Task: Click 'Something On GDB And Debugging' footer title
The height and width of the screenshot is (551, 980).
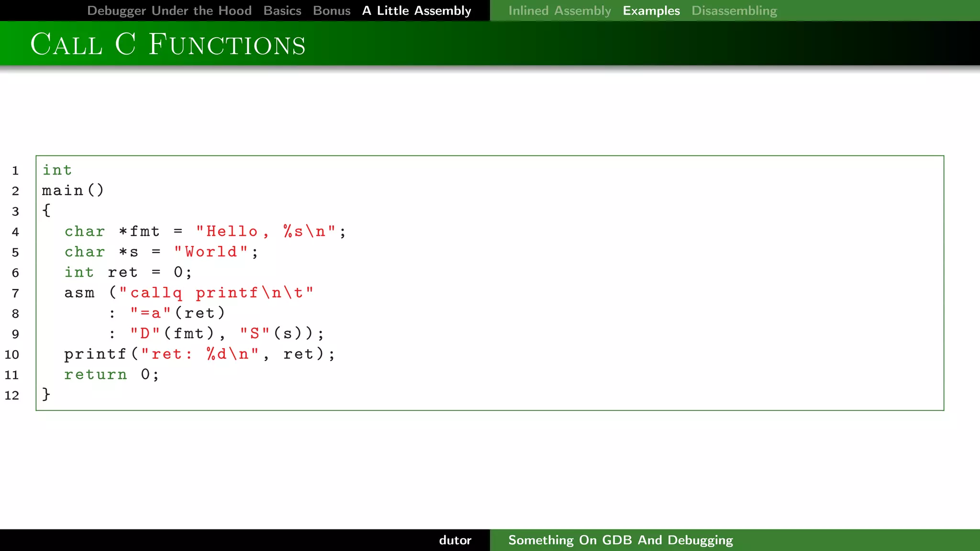Action: coord(620,540)
